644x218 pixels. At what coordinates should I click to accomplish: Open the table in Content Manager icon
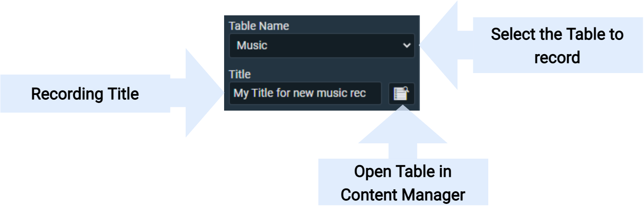(x=401, y=94)
